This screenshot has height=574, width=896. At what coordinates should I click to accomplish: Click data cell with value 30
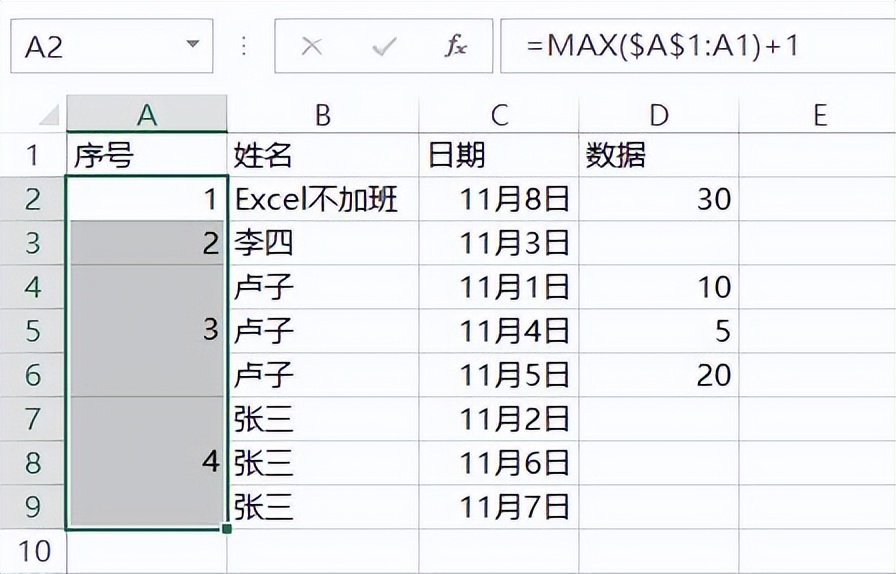pyautogui.click(x=659, y=199)
